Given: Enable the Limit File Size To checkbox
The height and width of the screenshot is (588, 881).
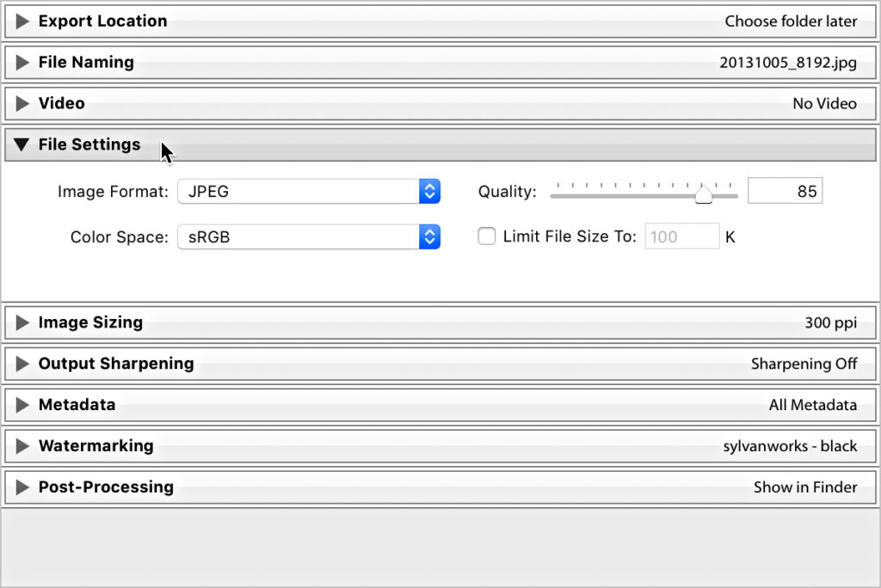Looking at the screenshot, I should click(x=487, y=236).
